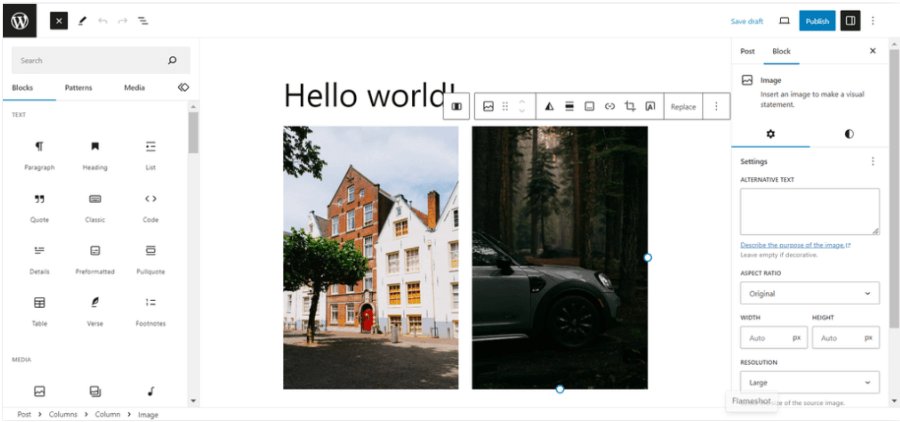Screen dimensions: 900x422
Task: Insert a Quote block
Action: (39, 208)
